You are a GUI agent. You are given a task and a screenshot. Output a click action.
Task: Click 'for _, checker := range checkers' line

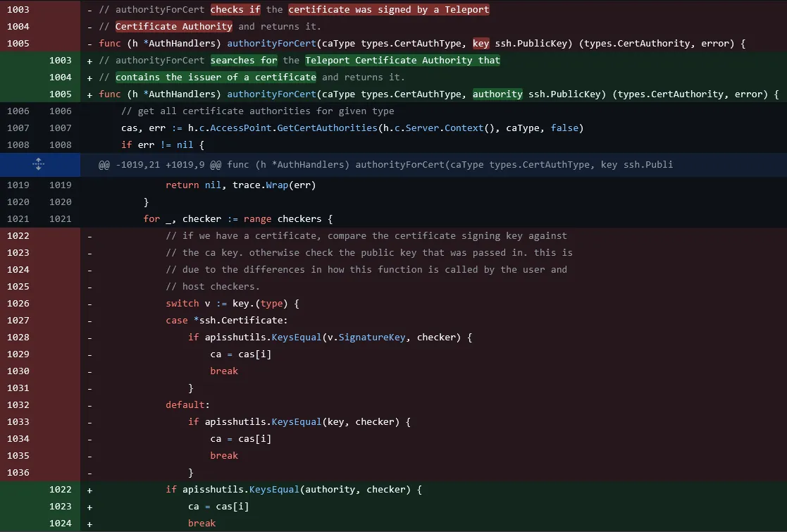pos(237,219)
